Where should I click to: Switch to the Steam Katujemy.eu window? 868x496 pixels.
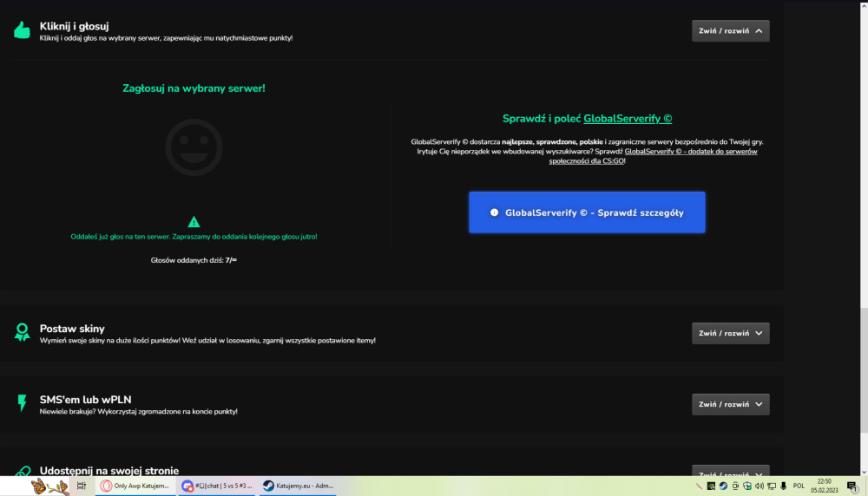[x=298, y=486]
